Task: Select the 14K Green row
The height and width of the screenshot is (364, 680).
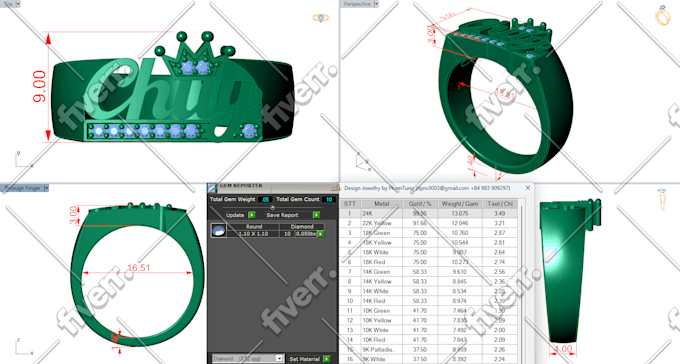Action: [x=429, y=272]
